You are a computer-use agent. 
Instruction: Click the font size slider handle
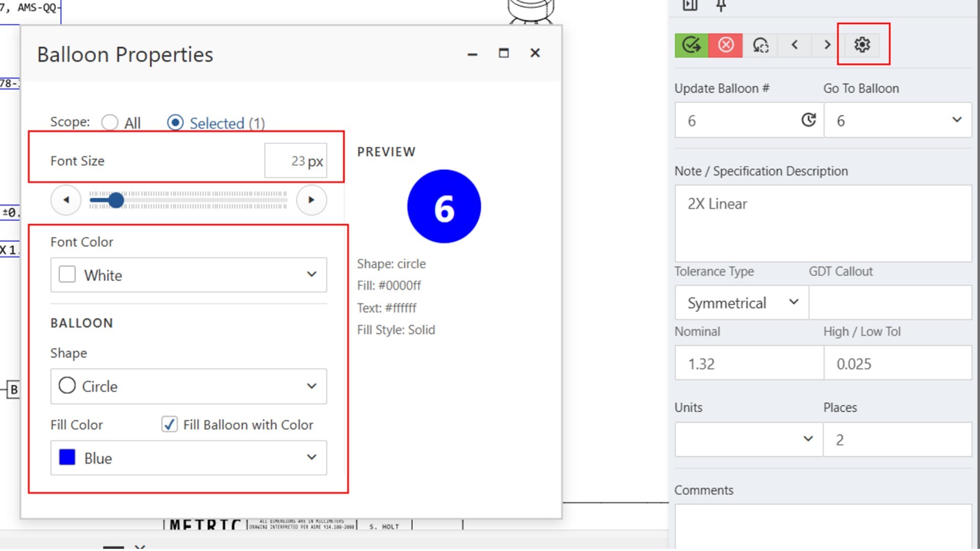116,200
